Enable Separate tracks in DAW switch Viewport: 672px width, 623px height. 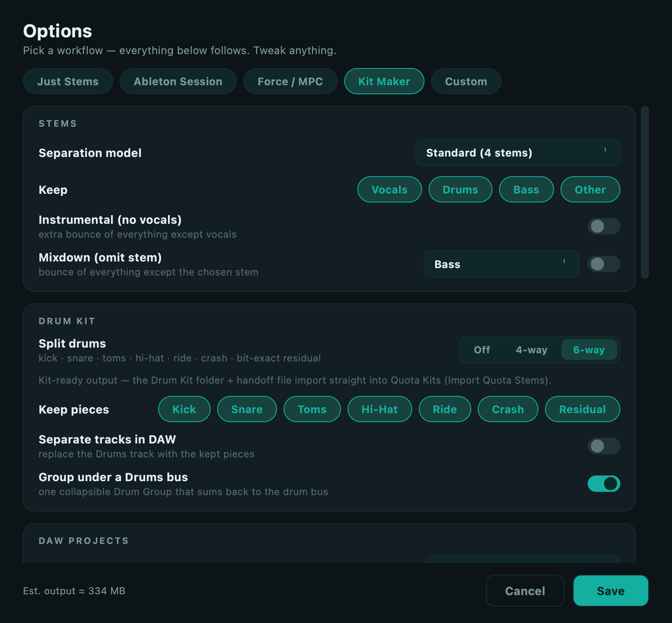604,446
